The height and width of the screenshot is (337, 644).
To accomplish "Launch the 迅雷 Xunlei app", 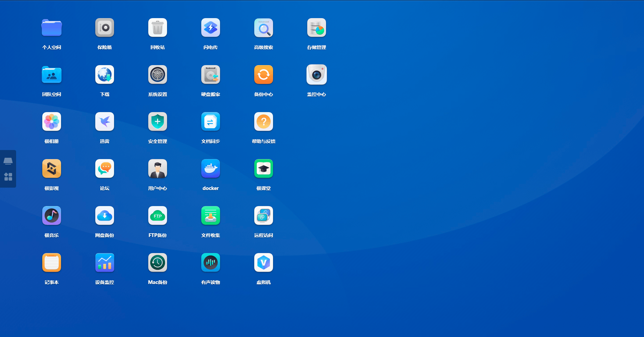I will point(105,122).
